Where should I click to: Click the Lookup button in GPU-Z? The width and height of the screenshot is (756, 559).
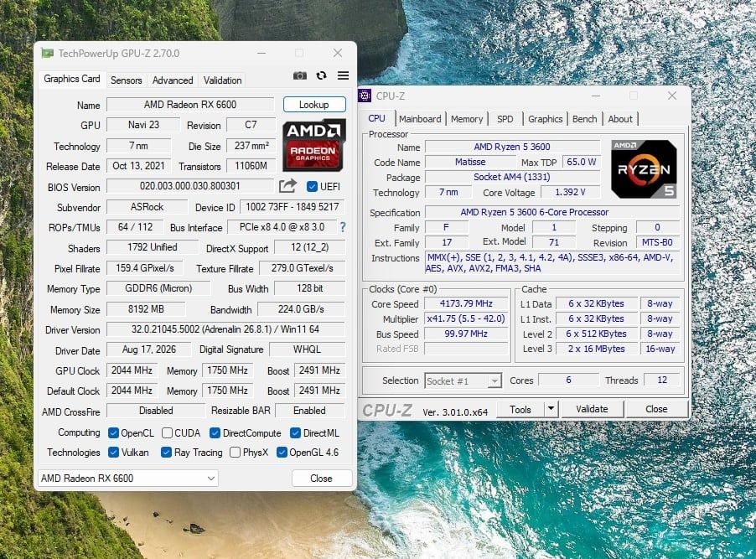pos(314,105)
